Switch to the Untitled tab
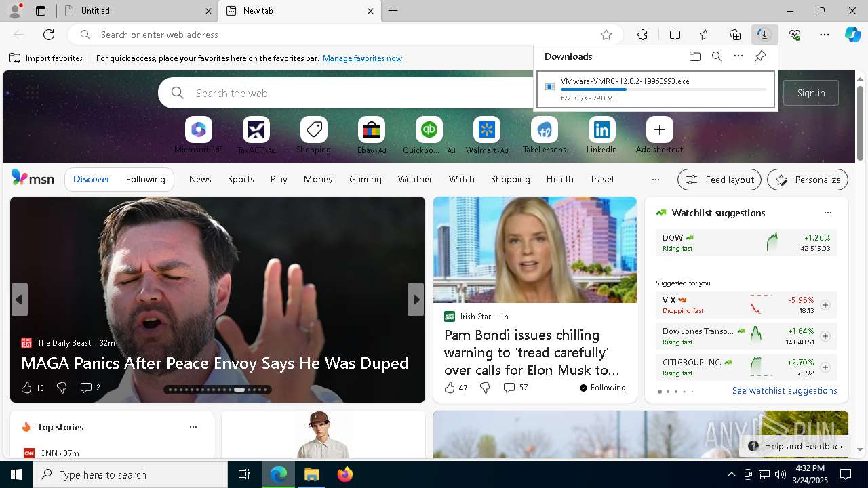 coord(136,11)
